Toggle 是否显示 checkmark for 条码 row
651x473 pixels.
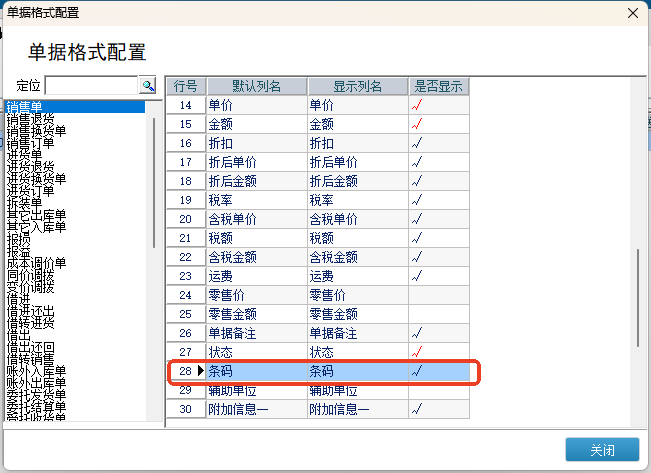(436, 372)
